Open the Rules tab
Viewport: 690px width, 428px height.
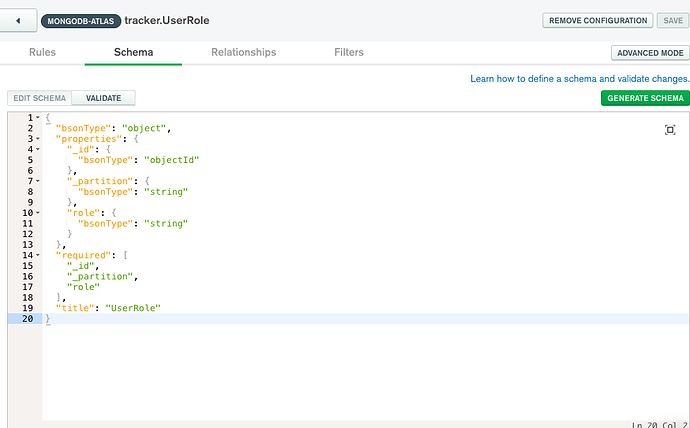[x=42, y=52]
